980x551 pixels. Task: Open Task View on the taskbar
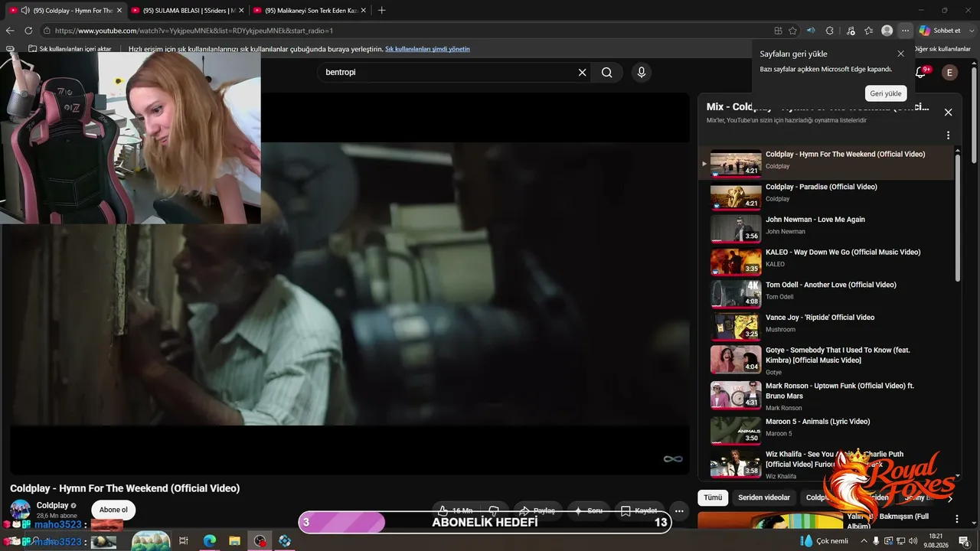184,541
